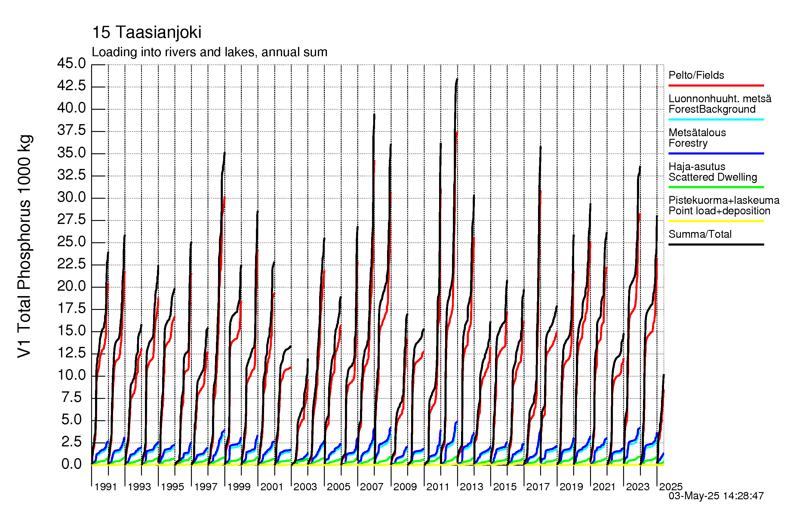Click the x-axis year label 2009
The height and width of the screenshot is (511, 812).
click(x=405, y=487)
